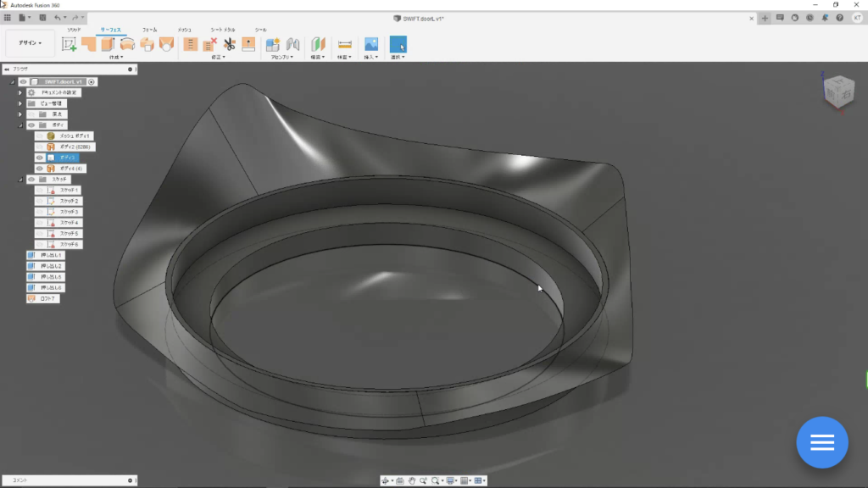This screenshot has height=488, width=868.
Task: Select the Trim tool in Modify group
Action: tap(191, 44)
